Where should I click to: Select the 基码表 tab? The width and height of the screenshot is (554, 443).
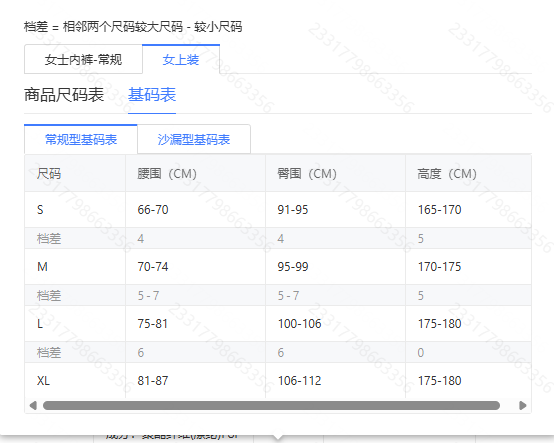152,95
